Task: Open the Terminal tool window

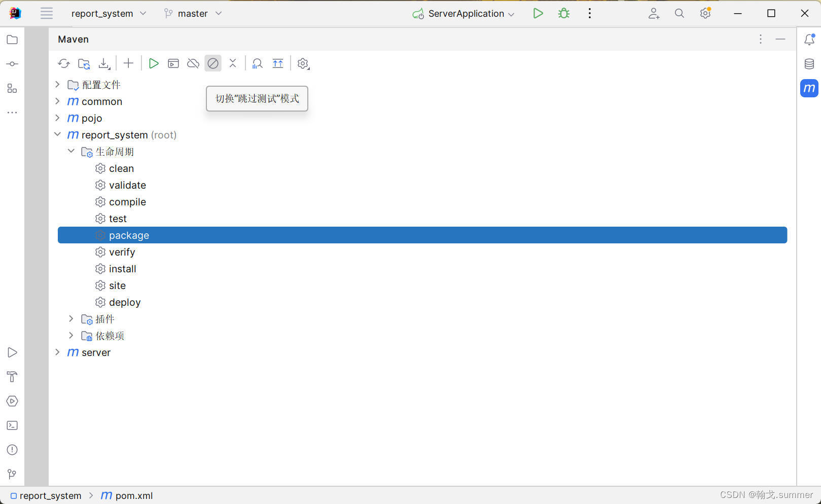Action: (12, 425)
